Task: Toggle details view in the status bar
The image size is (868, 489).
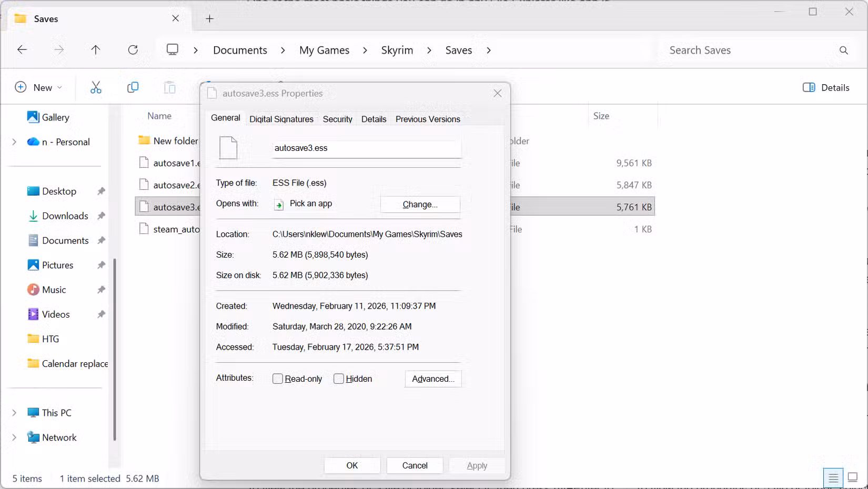Action: (833, 478)
